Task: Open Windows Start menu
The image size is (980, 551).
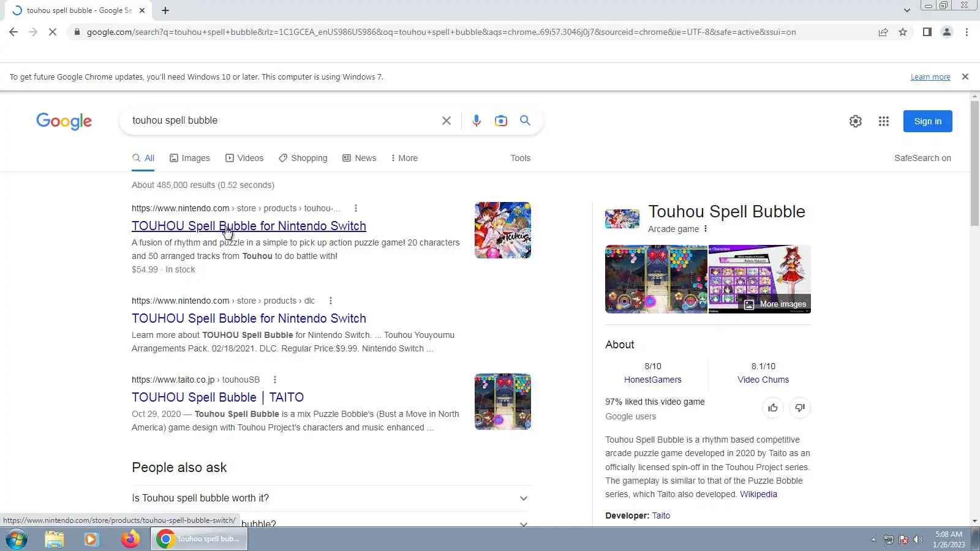Action: 17,539
